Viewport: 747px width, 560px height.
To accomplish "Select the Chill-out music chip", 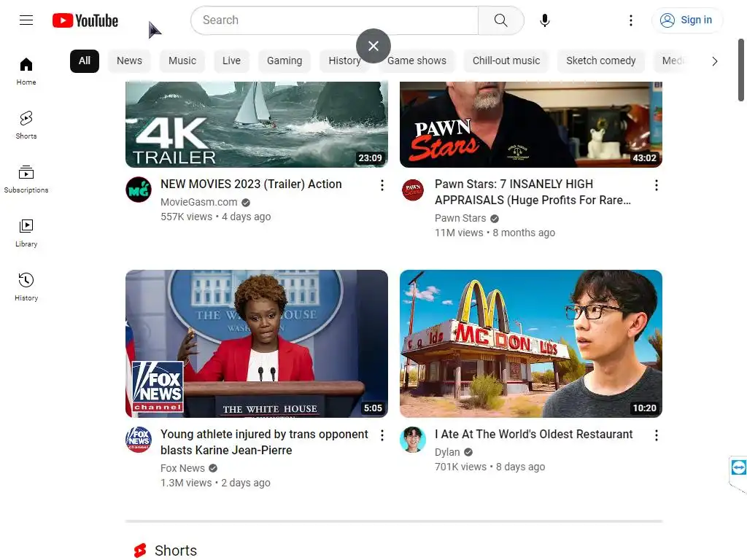I will [x=506, y=61].
